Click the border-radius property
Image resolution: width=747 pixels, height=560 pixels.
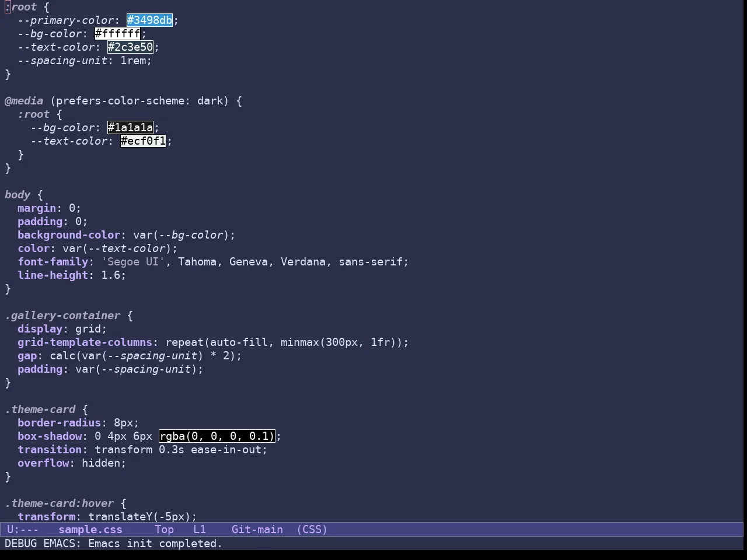point(59,423)
